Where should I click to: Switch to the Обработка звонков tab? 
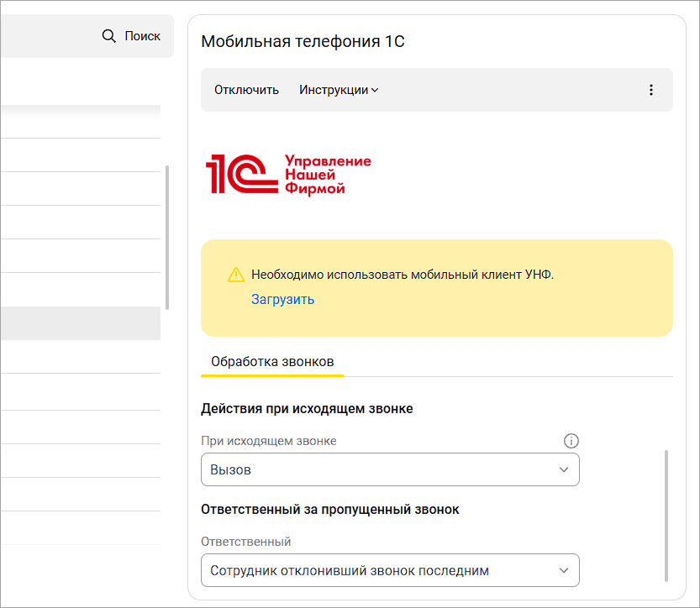[272, 361]
